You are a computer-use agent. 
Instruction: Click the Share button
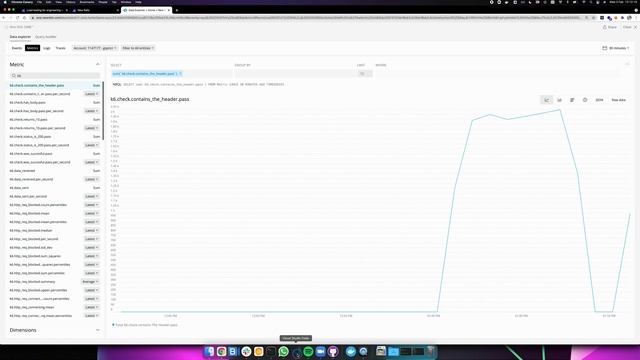tap(609, 27)
